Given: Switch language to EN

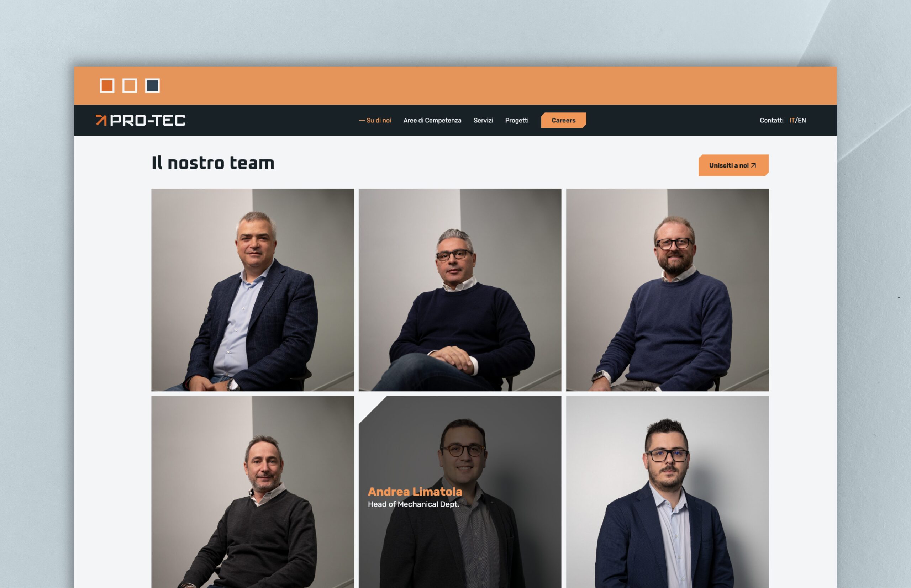Looking at the screenshot, I should (x=802, y=120).
